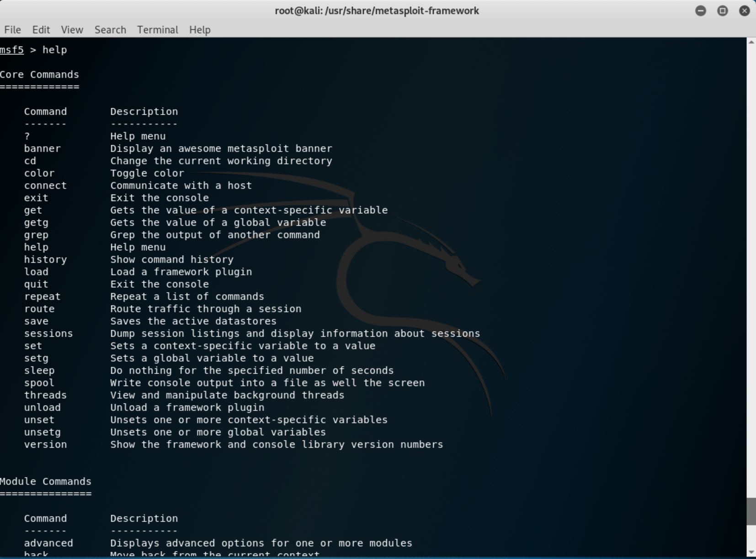Click the 'sleep' command

(39, 370)
